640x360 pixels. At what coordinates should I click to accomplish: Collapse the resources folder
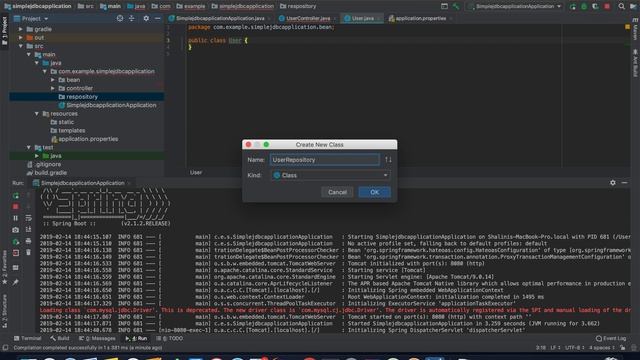(37, 113)
